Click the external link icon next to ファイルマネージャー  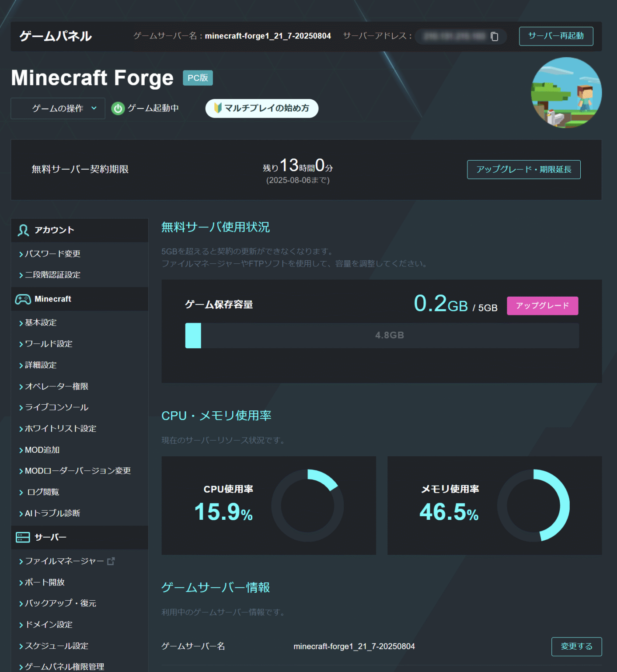(x=111, y=560)
